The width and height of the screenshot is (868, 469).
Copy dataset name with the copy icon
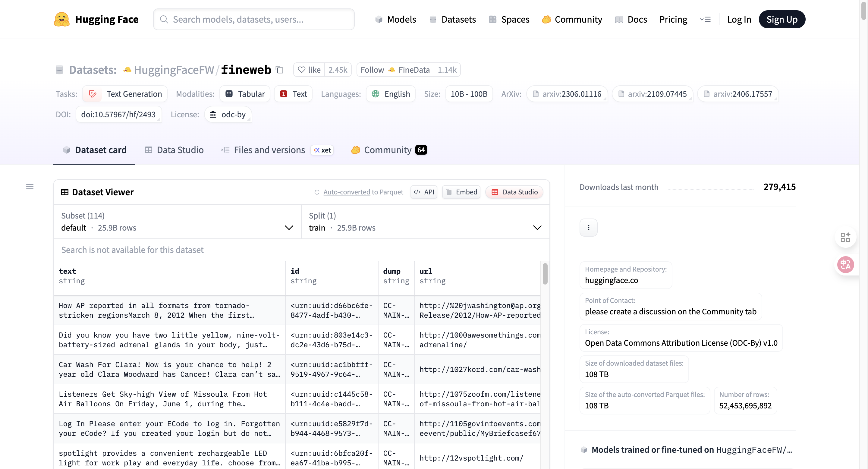(279, 69)
